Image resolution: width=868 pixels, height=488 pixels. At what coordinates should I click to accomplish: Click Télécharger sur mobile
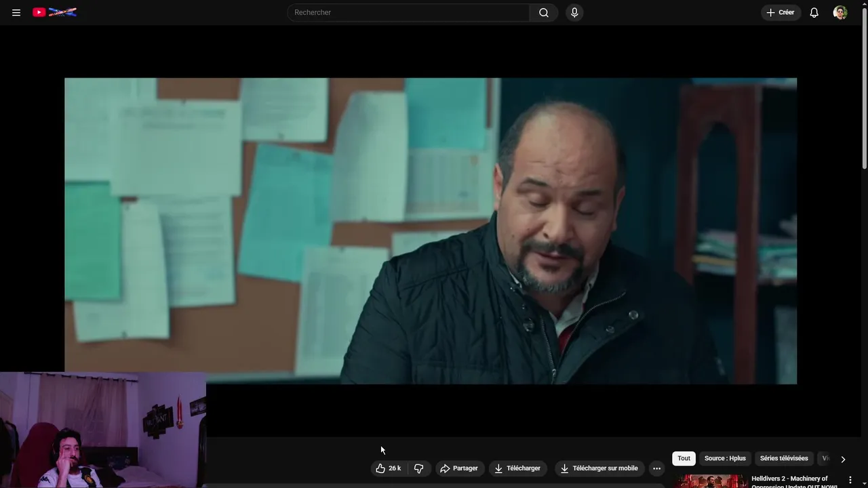599,468
